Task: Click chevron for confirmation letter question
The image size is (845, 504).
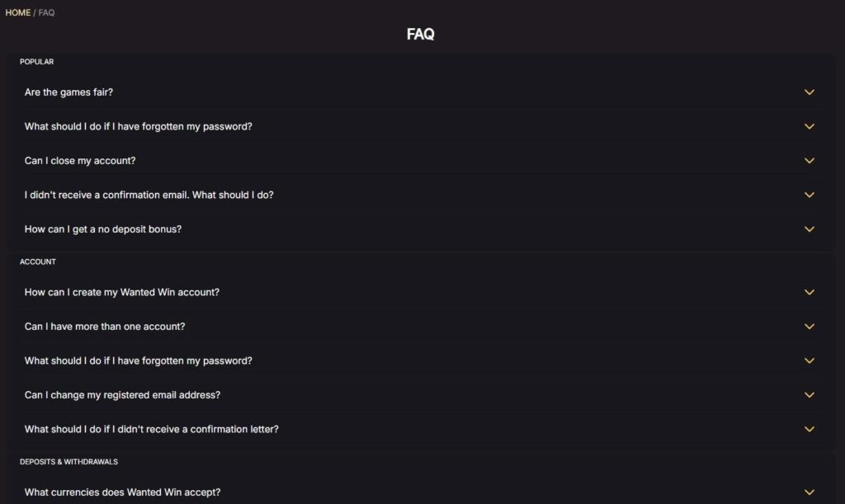Action: [809, 429]
